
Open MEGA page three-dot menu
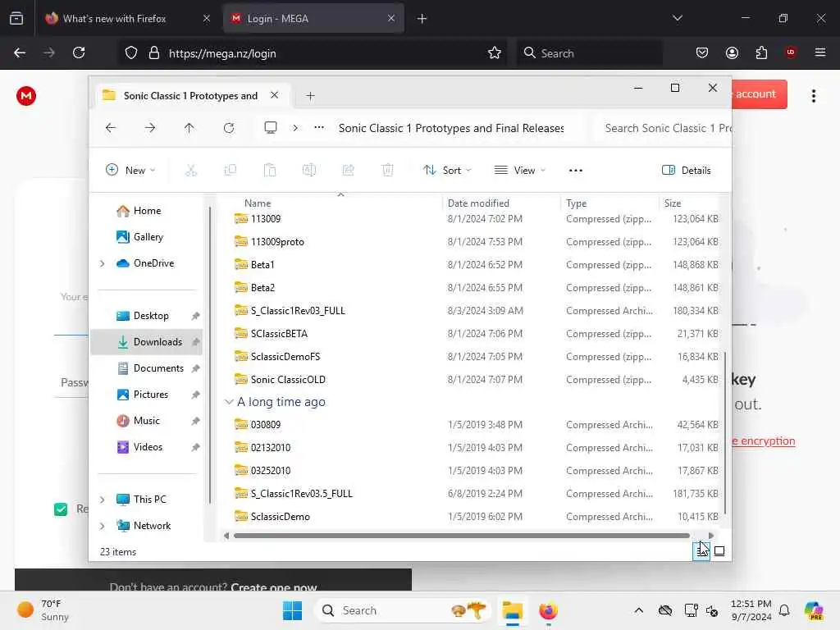pyautogui.click(x=813, y=96)
